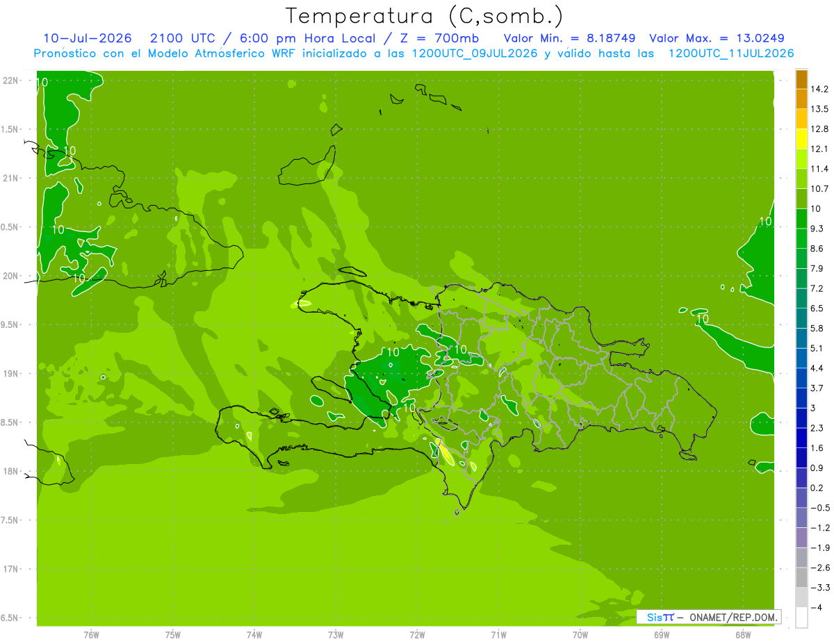
Task: Click the '11.4' colorbar value
Action: pyautogui.click(x=819, y=169)
